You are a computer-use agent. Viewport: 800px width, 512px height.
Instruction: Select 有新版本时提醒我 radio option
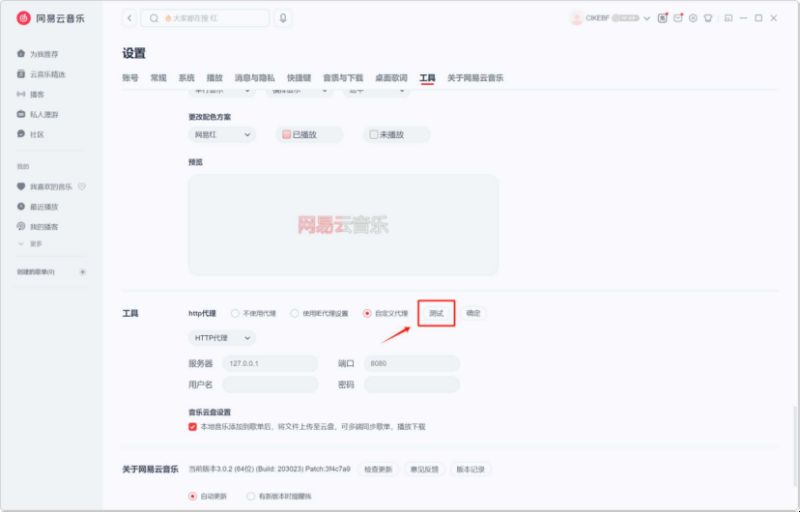251,496
